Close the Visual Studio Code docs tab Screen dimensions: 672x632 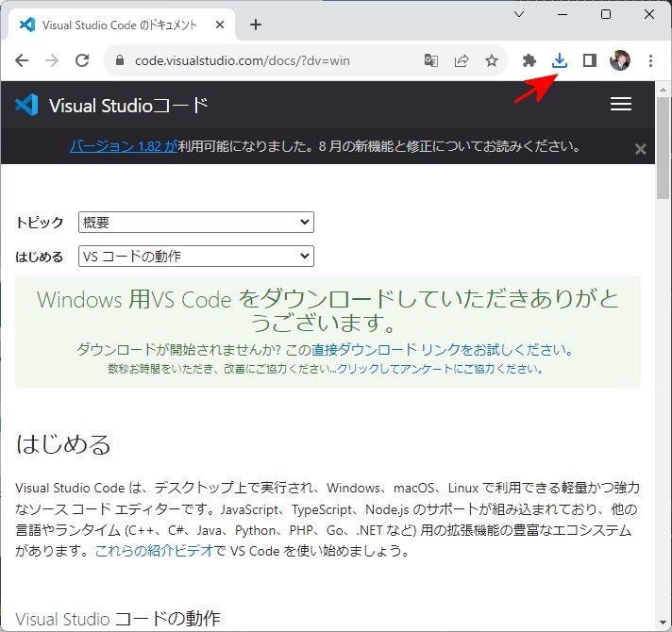point(220,25)
